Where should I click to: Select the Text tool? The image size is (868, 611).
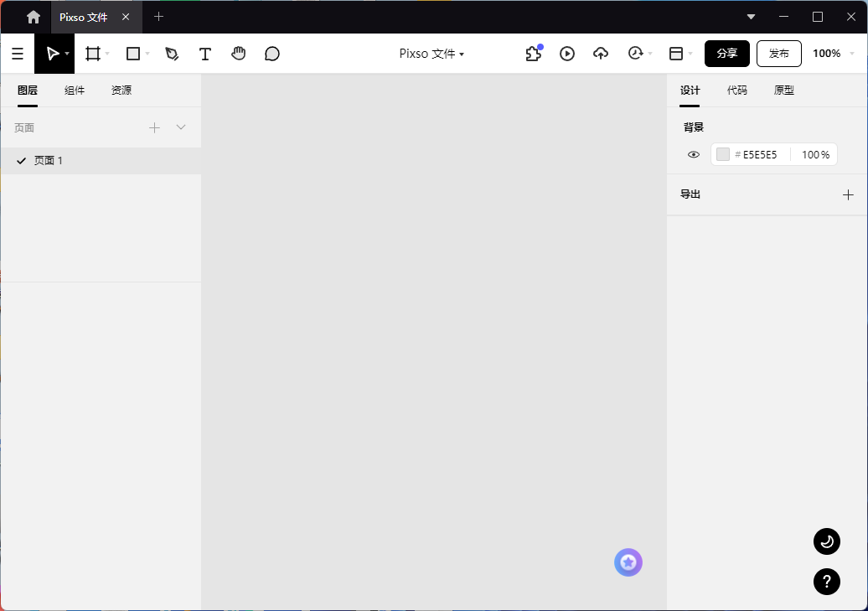tap(205, 54)
